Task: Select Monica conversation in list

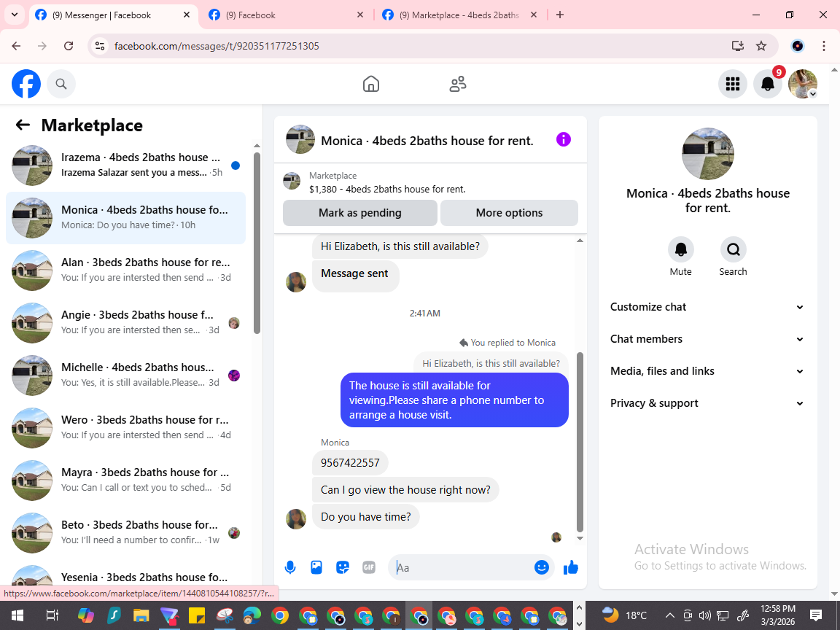Action: click(126, 217)
